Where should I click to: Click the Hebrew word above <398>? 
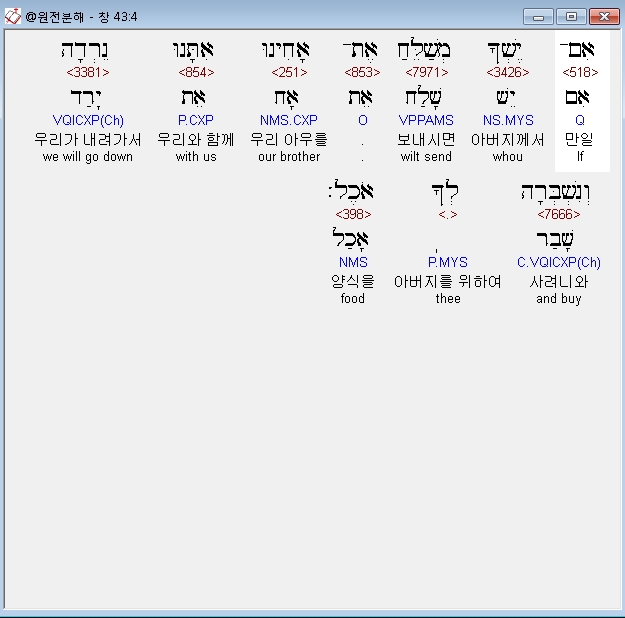pyautogui.click(x=351, y=191)
